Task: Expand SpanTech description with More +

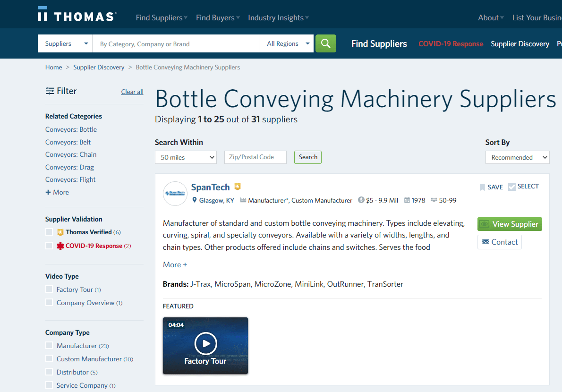Action: 175,265
